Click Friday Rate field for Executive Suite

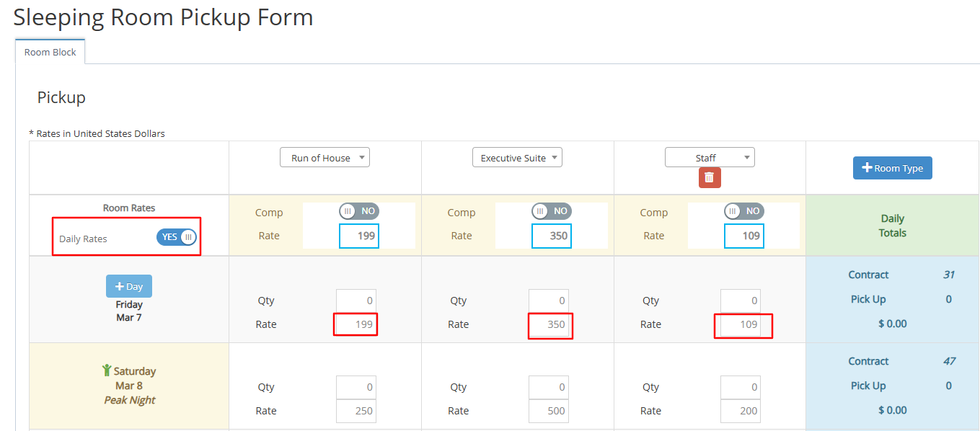pyautogui.click(x=548, y=324)
